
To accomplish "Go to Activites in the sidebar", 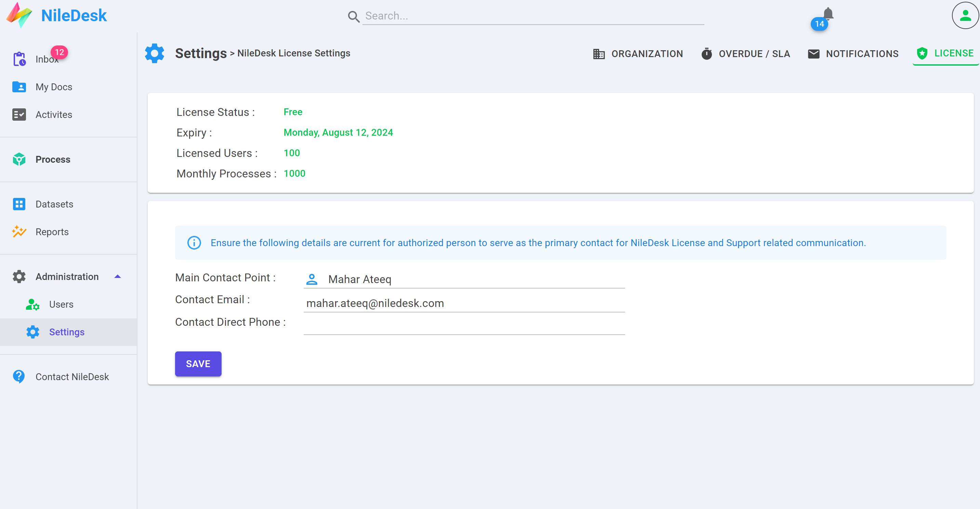I will tap(68, 115).
